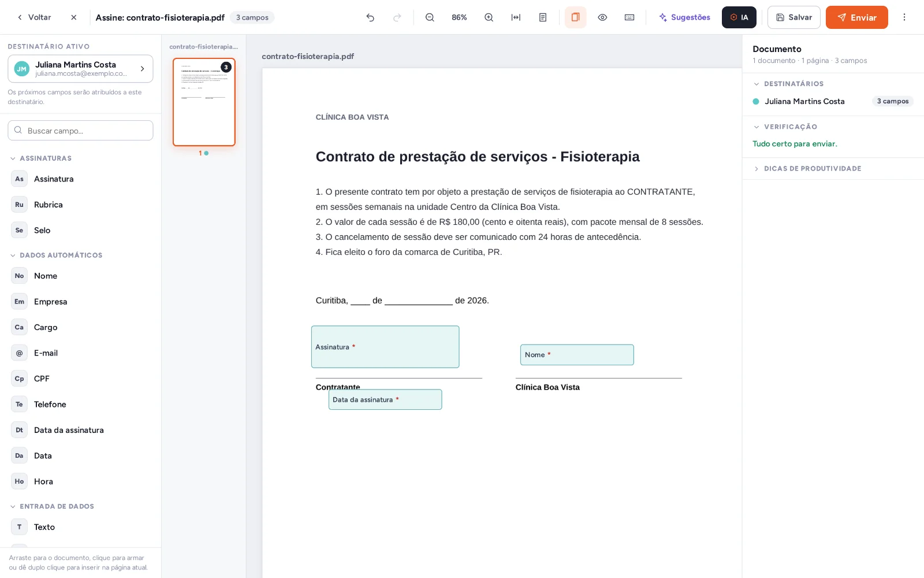Collapse the Dados Automáticos section
The image size is (924, 578).
tap(56, 255)
